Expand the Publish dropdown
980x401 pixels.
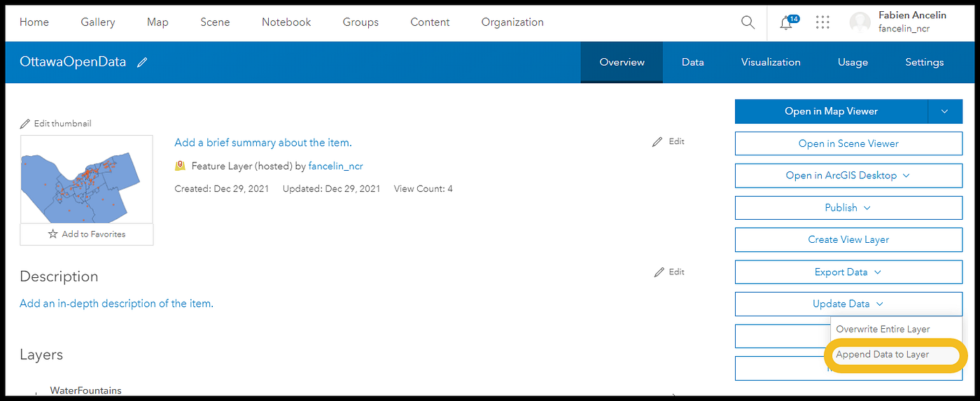[x=848, y=208]
